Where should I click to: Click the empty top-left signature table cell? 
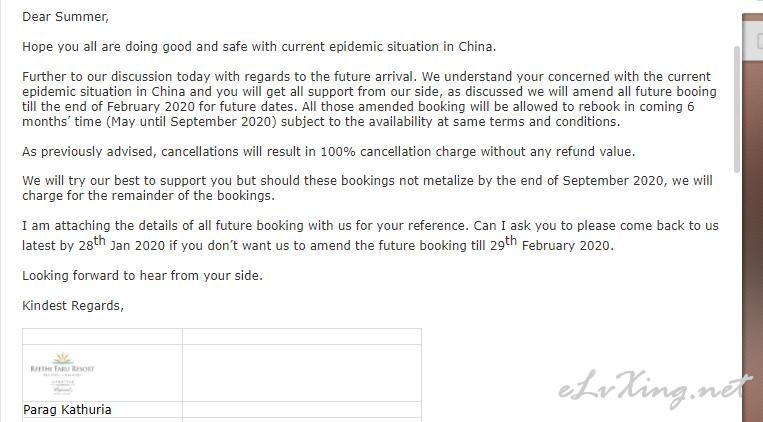(x=102, y=336)
